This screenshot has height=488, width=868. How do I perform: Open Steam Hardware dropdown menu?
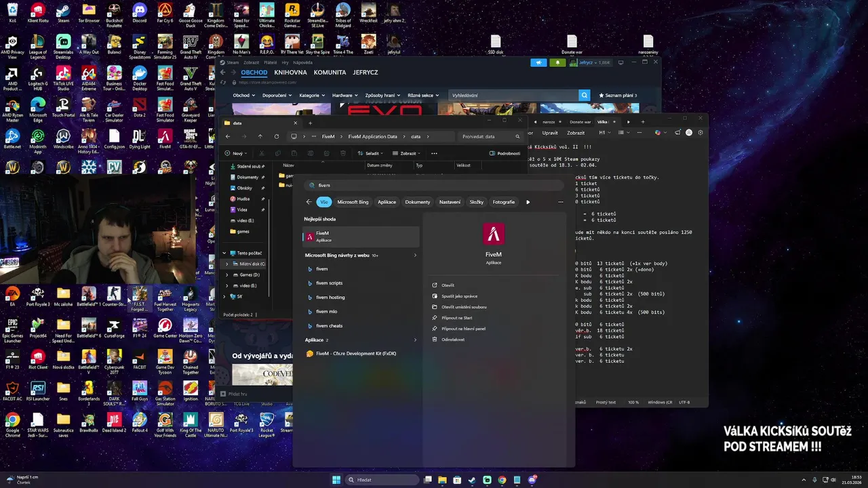[x=345, y=96]
